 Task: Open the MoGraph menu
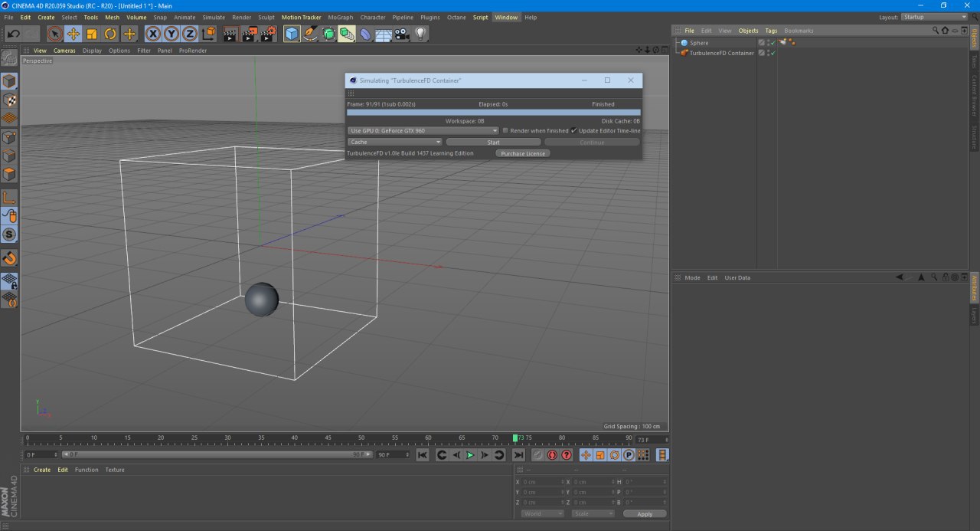(341, 17)
